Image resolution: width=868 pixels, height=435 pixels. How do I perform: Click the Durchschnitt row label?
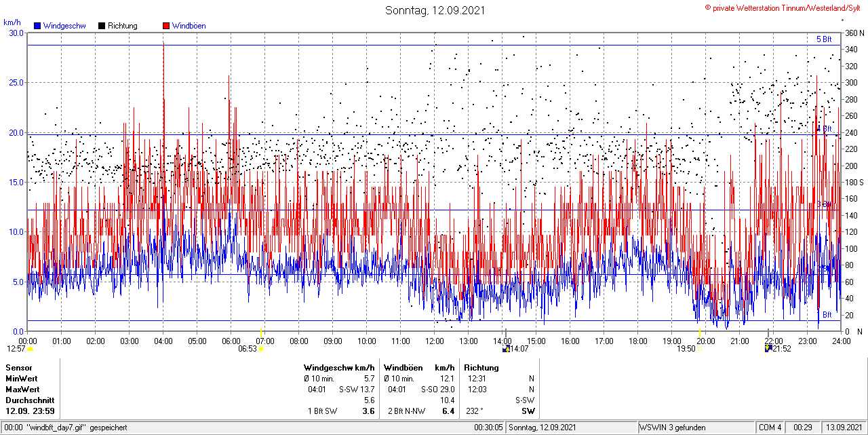(x=29, y=400)
